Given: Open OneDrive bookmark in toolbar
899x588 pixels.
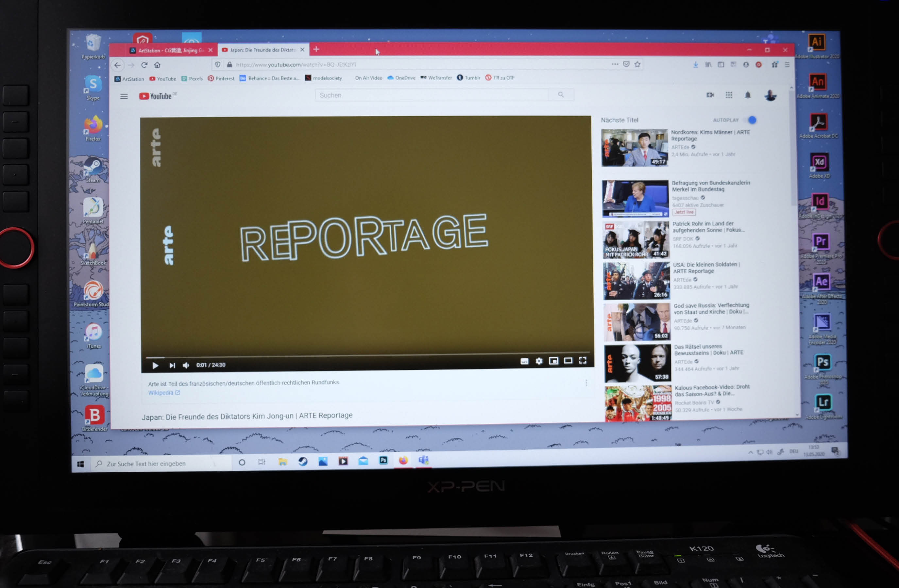Looking at the screenshot, I should point(401,78).
